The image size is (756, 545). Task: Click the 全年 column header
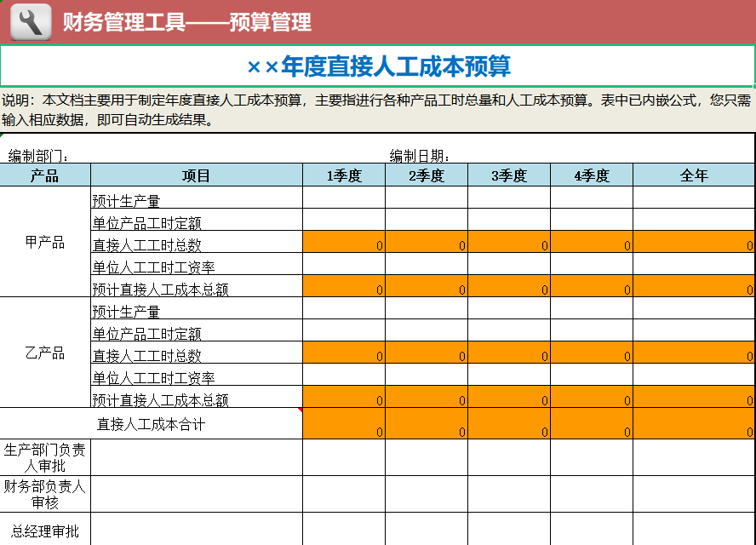(x=694, y=175)
